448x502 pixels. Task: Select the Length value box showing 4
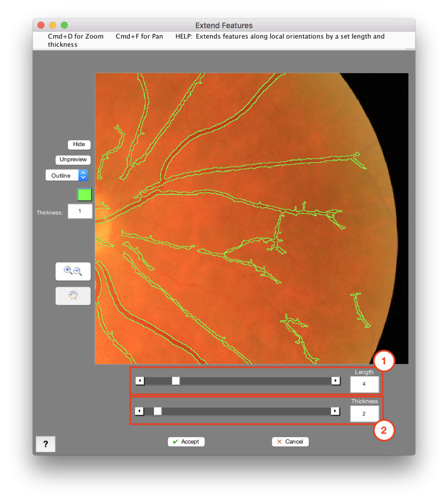point(364,384)
